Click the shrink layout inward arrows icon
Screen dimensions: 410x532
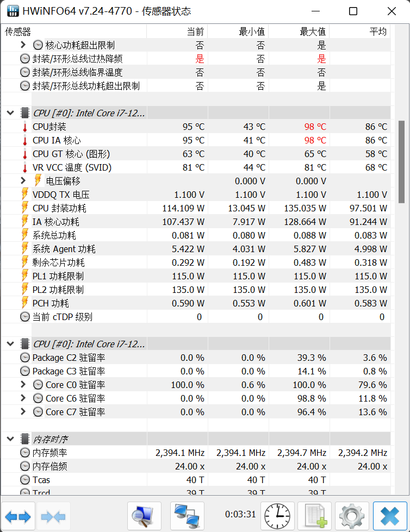pos(53,517)
